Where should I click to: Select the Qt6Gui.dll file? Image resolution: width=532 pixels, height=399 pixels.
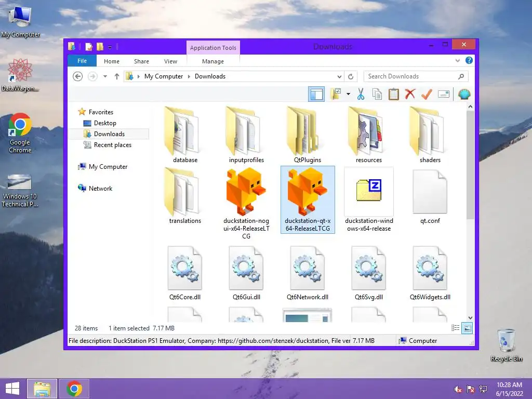click(246, 273)
